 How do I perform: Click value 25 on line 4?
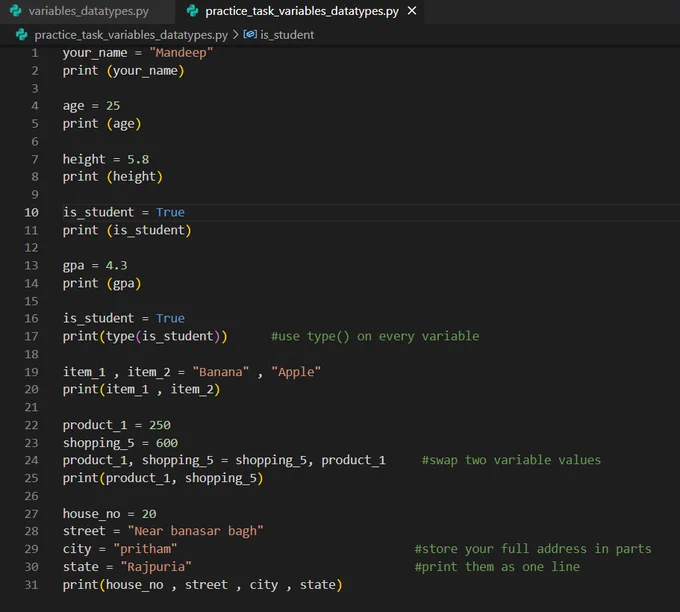[113, 106]
